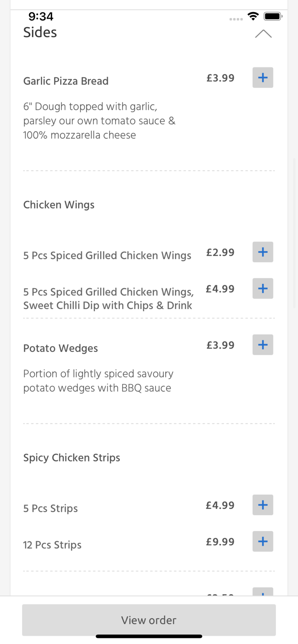
Task: Collapse the Sides section
Action: pos(264,33)
